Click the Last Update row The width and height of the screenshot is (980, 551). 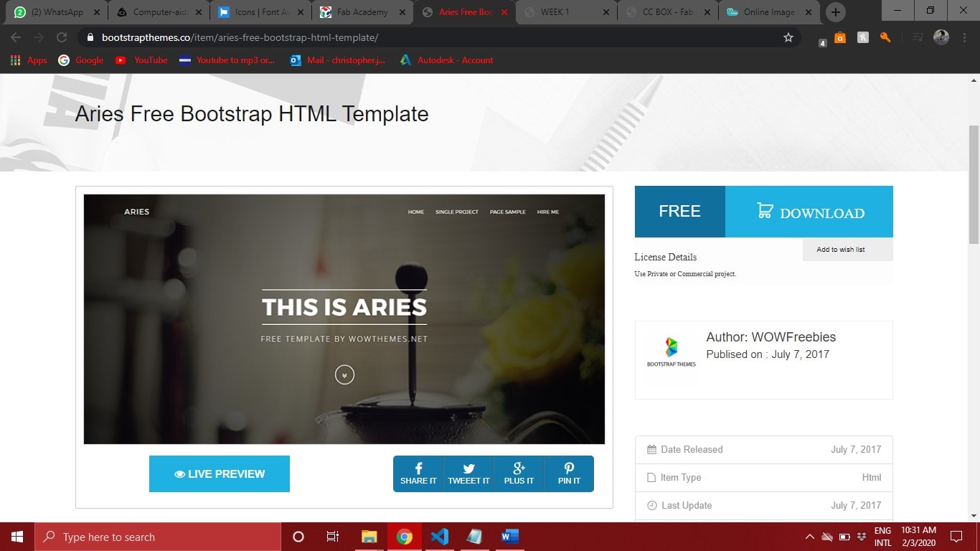click(x=764, y=506)
